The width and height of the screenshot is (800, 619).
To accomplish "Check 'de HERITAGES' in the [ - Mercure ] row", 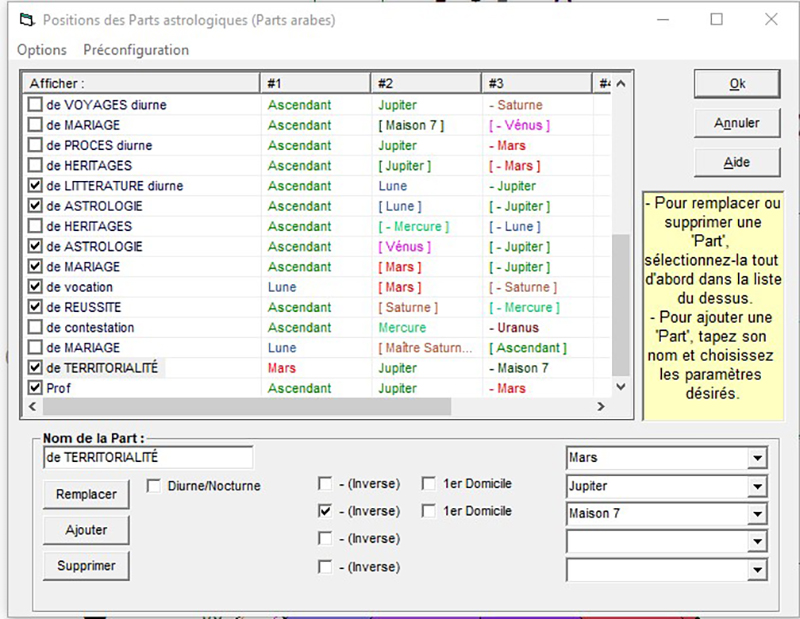I will click(x=35, y=226).
